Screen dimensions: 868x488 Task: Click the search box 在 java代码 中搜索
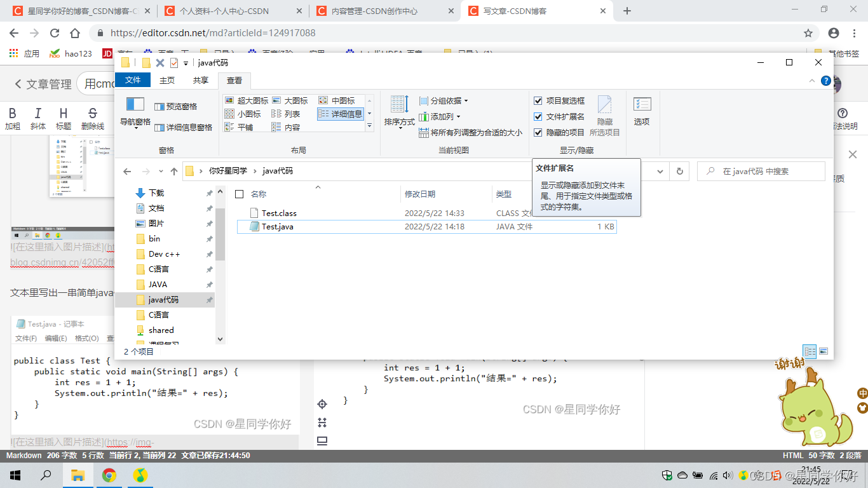[x=761, y=171]
